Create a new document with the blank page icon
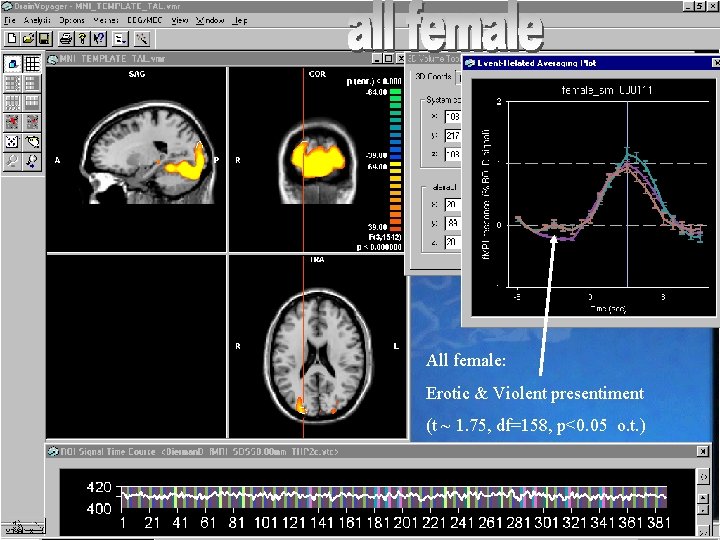 [12, 39]
